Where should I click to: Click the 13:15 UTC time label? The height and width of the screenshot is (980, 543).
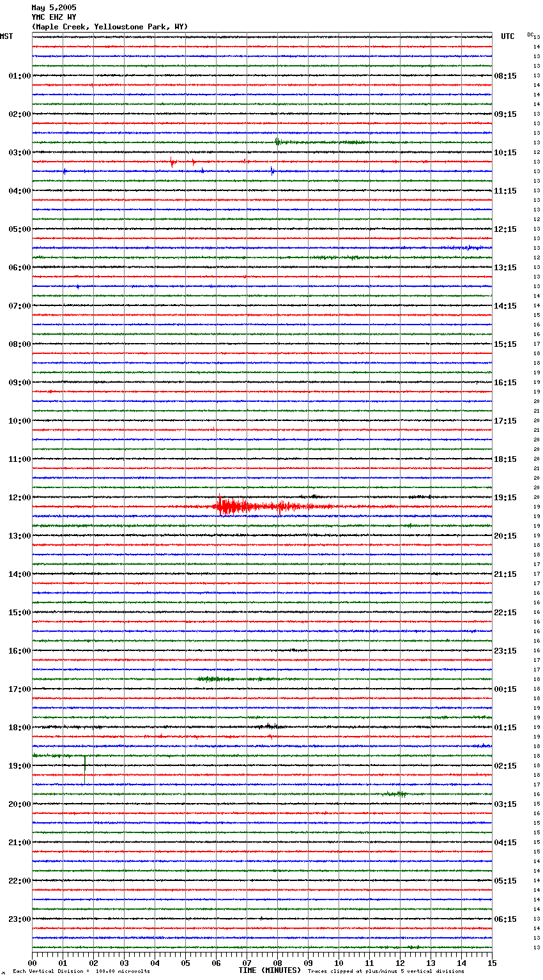click(505, 268)
